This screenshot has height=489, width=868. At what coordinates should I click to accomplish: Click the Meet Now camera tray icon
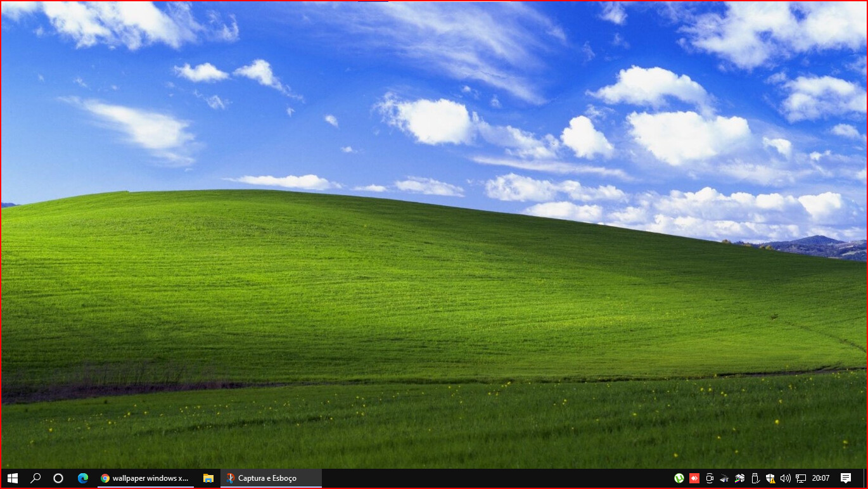pos(710,478)
